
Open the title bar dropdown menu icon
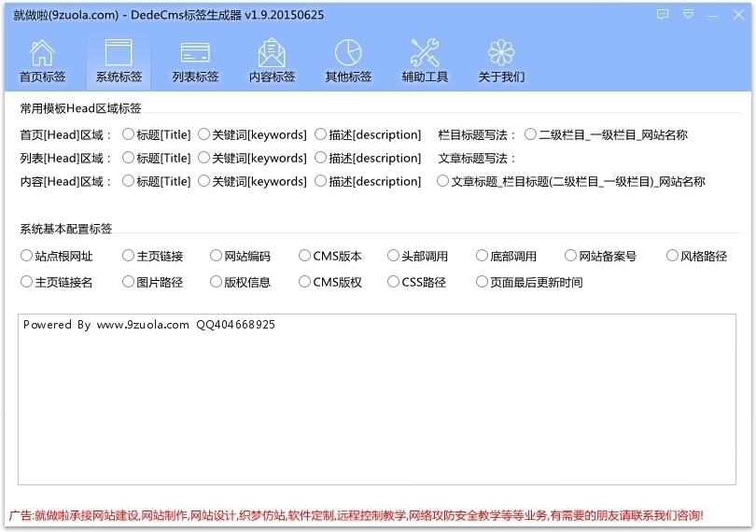click(x=689, y=15)
